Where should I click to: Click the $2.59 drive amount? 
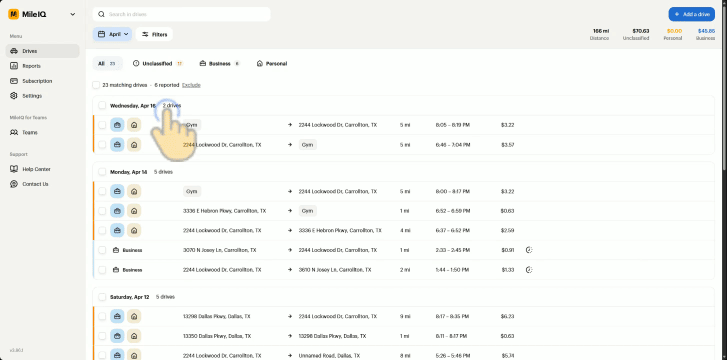[507, 230]
